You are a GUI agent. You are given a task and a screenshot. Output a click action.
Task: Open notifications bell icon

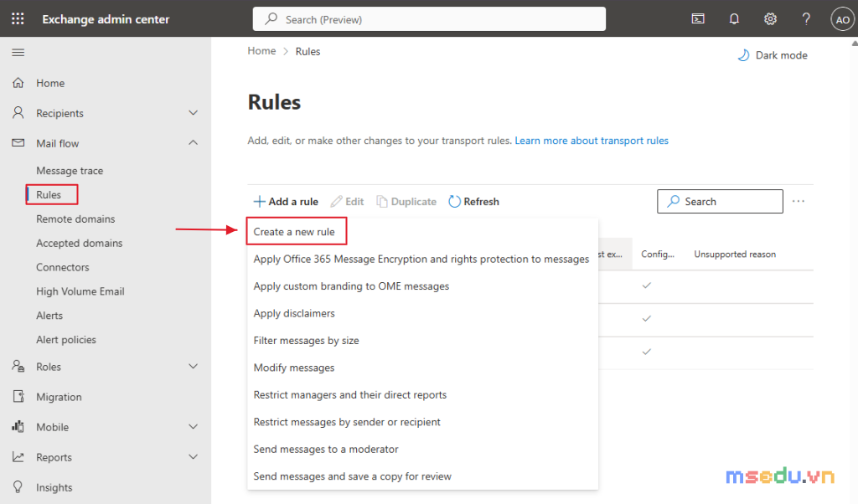(734, 19)
